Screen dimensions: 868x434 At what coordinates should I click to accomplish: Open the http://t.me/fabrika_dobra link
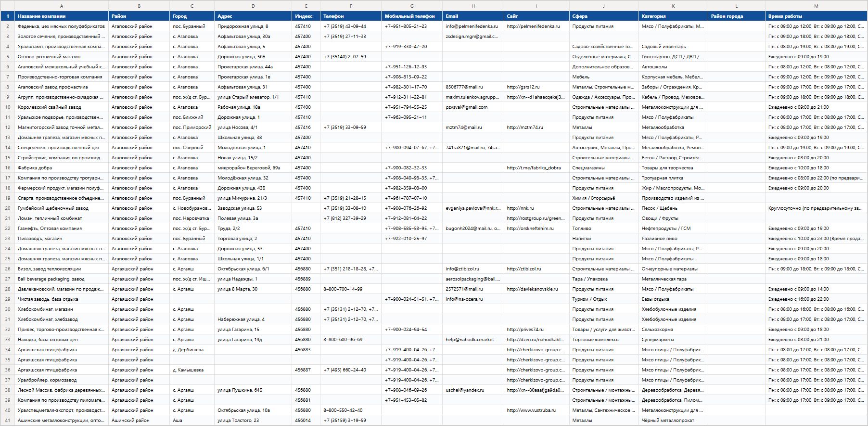534,168
